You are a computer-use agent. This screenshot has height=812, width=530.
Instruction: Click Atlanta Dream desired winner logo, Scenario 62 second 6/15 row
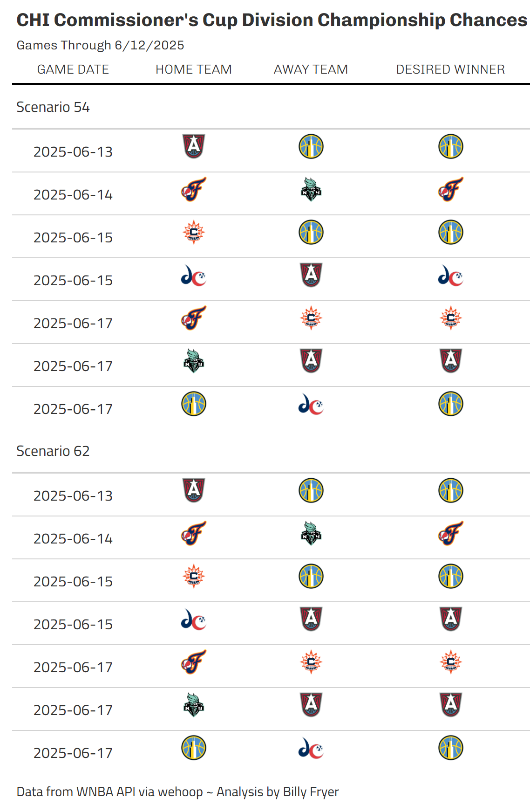pyautogui.click(x=451, y=619)
